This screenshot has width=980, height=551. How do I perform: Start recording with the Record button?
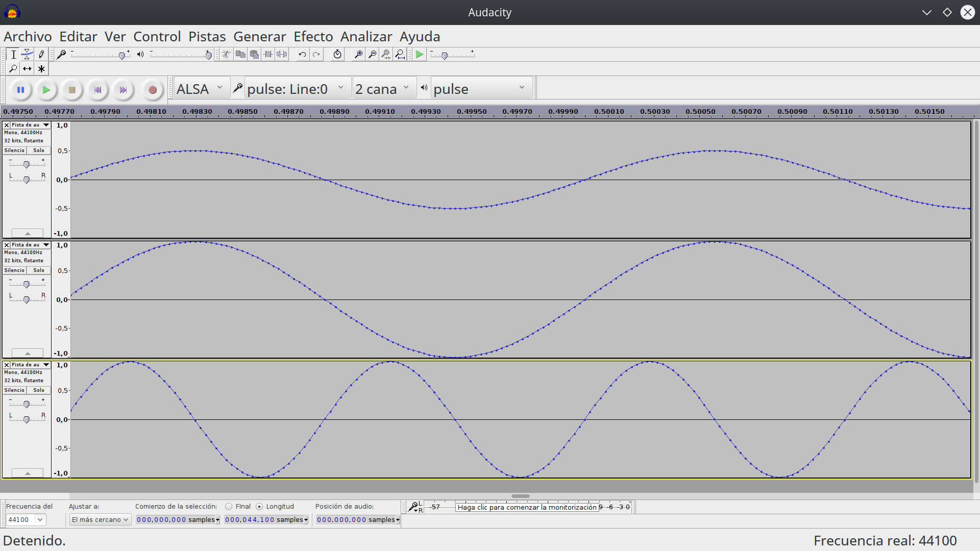152,90
